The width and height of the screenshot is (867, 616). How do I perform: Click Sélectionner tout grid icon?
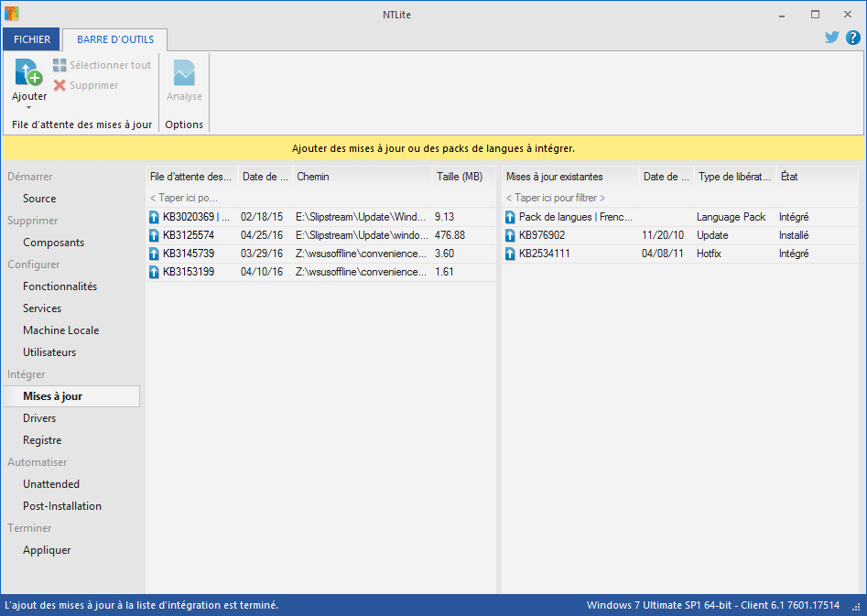60,65
